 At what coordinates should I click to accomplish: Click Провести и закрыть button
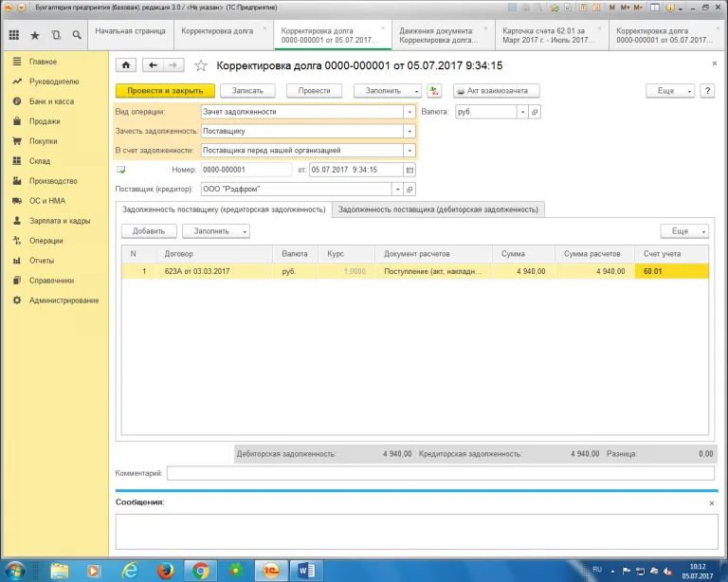pyautogui.click(x=165, y=91)
